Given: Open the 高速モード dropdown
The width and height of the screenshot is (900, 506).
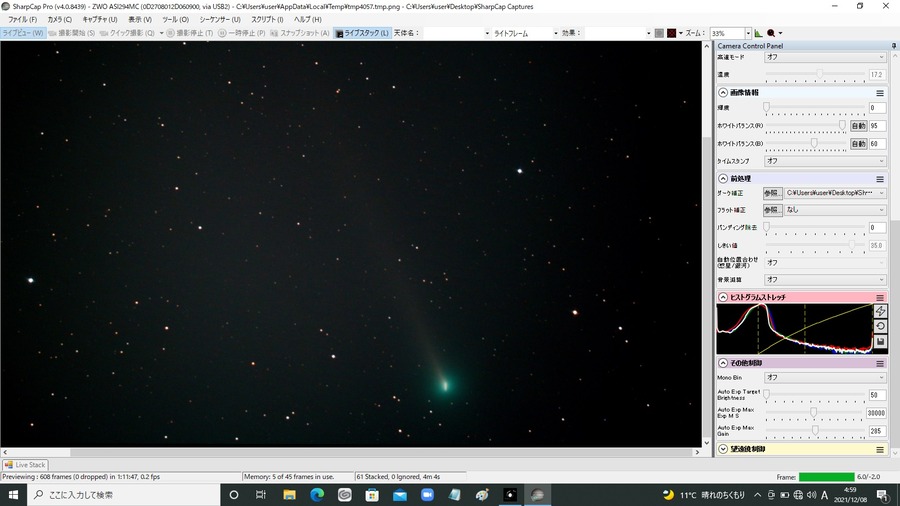Looking at the screenshot, I should pyautogui.click(x=825, y=57).
